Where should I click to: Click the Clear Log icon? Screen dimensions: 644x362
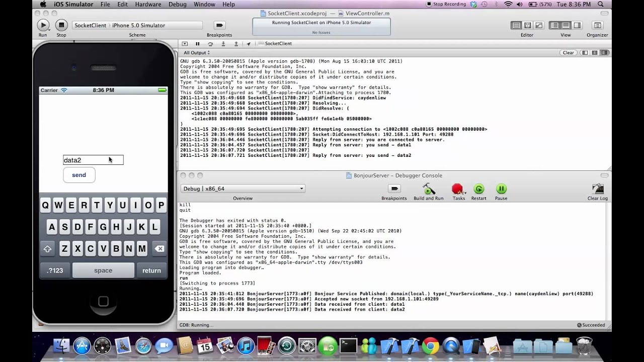coord(598,189)
